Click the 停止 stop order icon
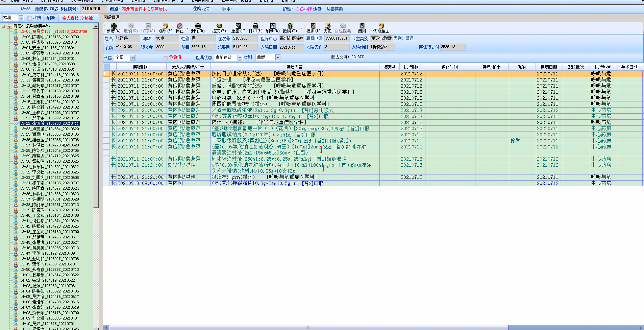This screenshot has height=330, width=644. pyautogui.click(x=180, y=26)
